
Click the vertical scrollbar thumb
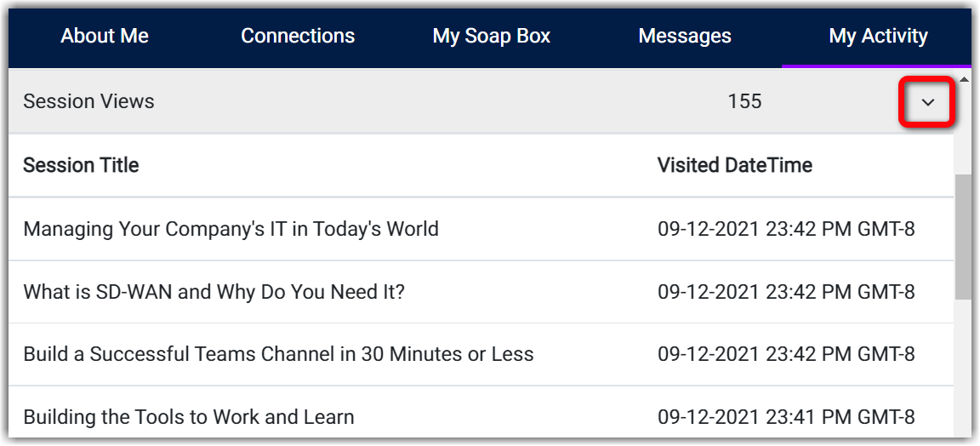[963, 237]
